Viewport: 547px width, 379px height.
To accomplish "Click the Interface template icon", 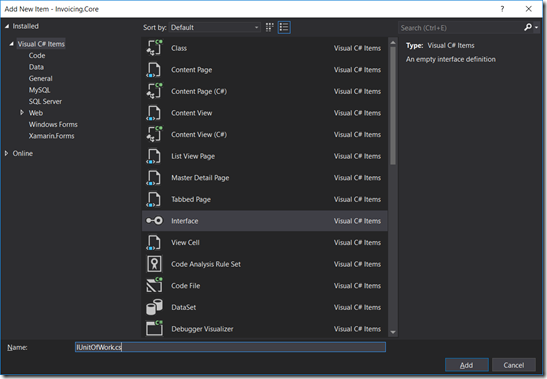I will pyautogui.click(x=154, y=221).
